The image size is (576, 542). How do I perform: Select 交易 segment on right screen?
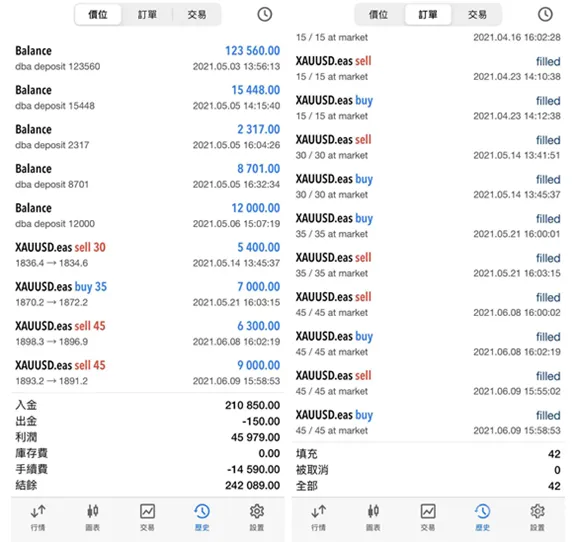click(477, 15)
